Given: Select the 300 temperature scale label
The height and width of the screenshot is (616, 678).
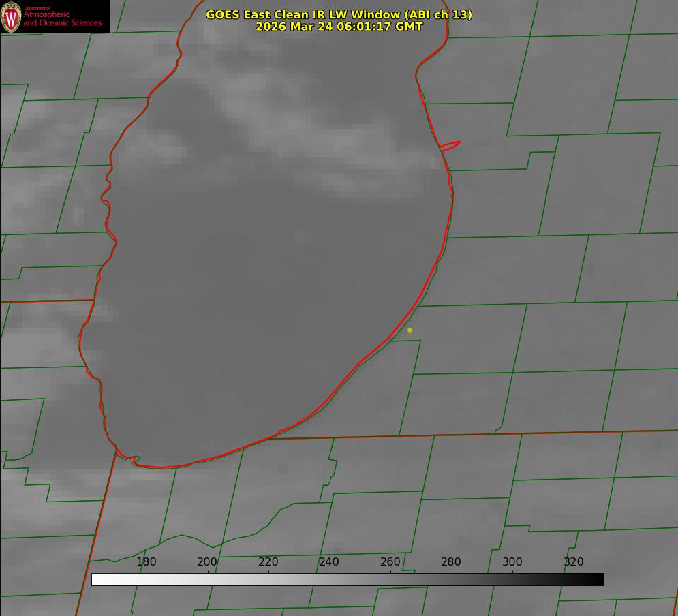Looking at the screenshot, I should pos(512,561).
